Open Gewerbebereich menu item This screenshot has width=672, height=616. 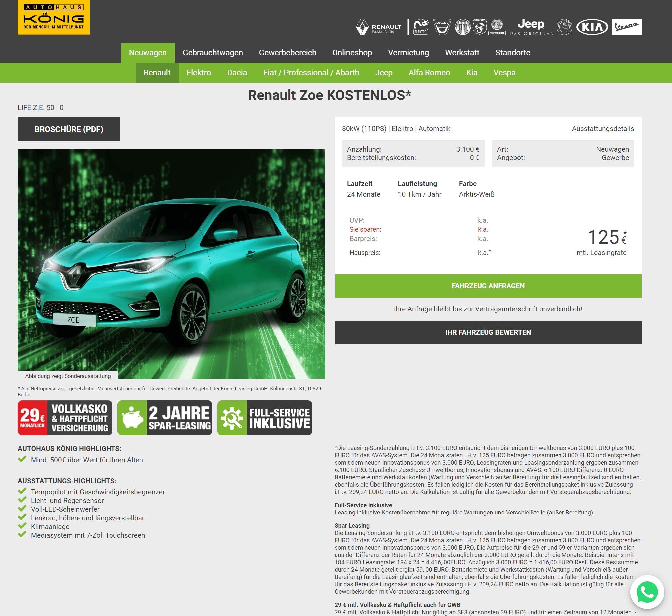[x=287, y=53]
